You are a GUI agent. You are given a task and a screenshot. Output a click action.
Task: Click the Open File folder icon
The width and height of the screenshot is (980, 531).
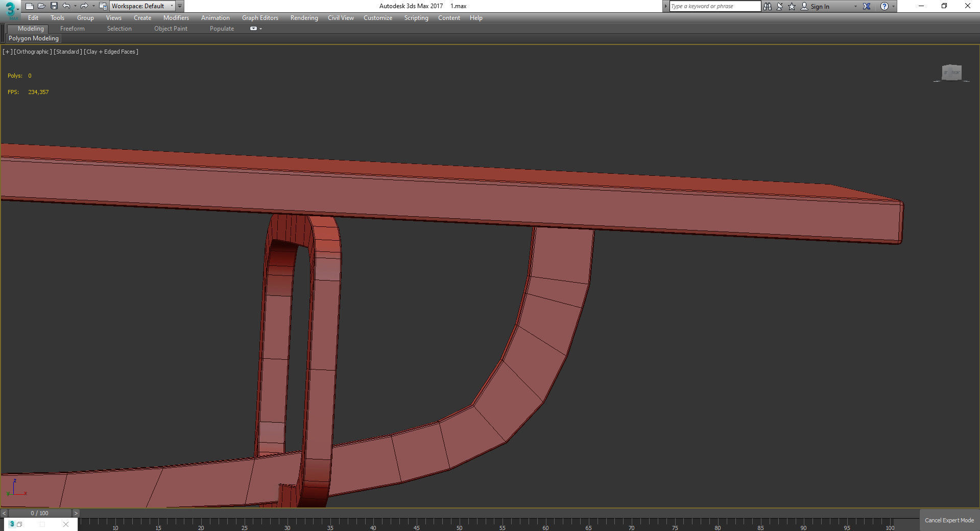42,6
